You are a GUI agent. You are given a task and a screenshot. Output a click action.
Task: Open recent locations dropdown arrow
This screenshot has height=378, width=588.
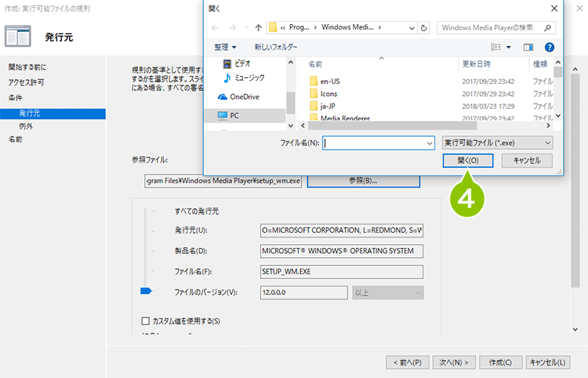pyautogui.click(x=246, y=28)
